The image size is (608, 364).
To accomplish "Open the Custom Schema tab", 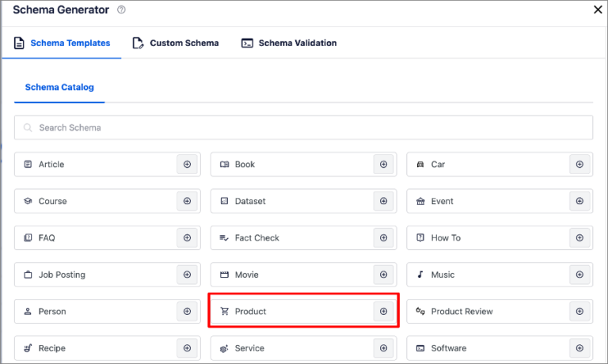I will point(176,43).
